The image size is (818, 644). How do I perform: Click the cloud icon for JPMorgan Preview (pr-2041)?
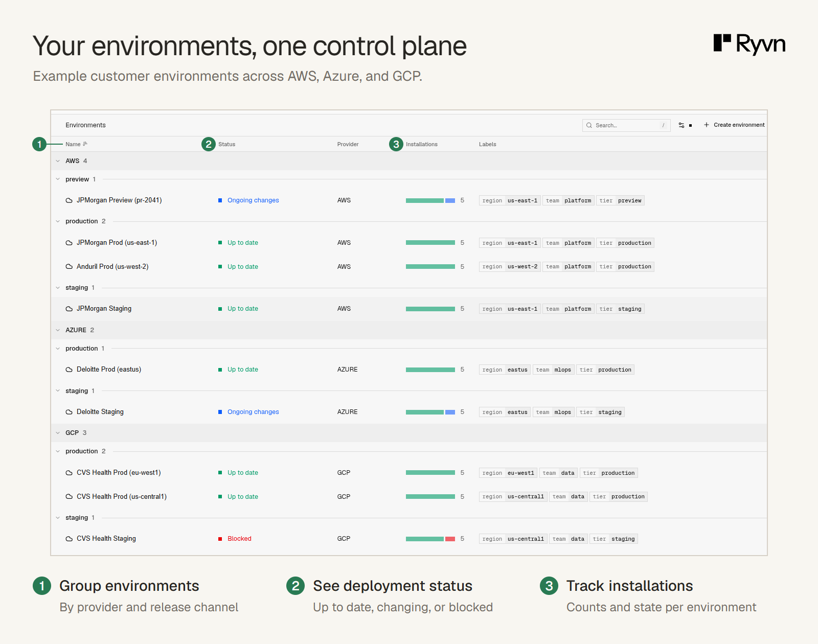[x=69, y=200]
